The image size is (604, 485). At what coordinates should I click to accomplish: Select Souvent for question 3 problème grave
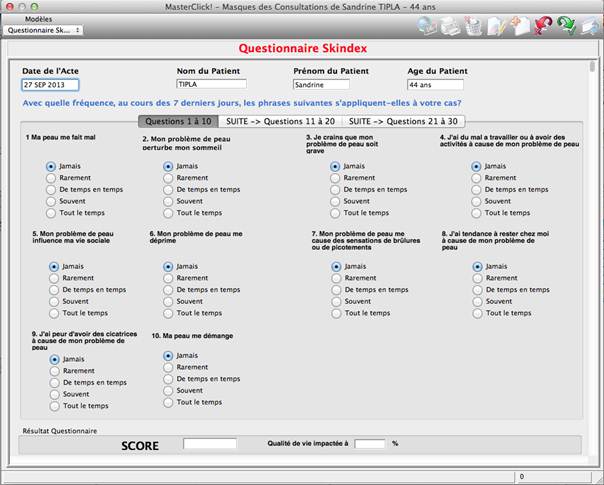pos(335,201)
